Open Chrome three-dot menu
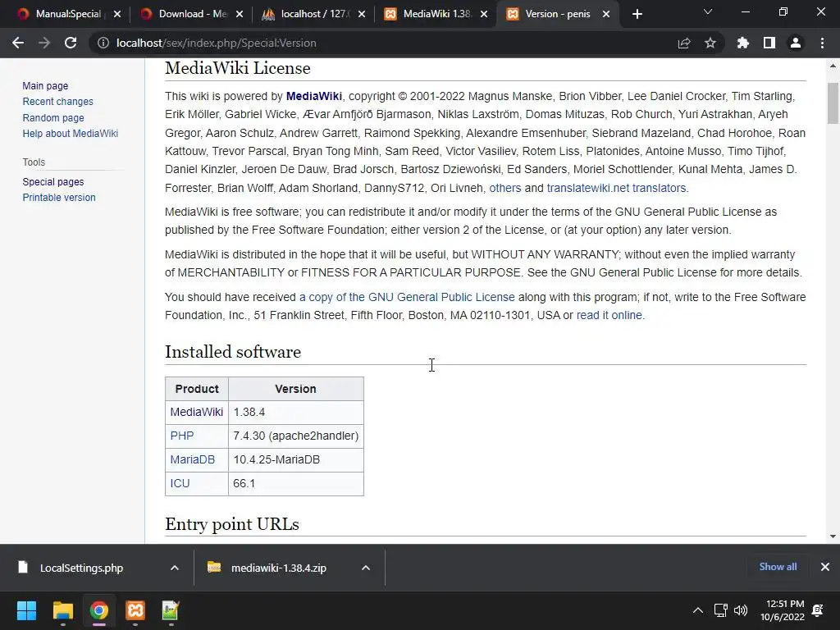The width and height of the screenshot is (840, 630). [822, 43]
